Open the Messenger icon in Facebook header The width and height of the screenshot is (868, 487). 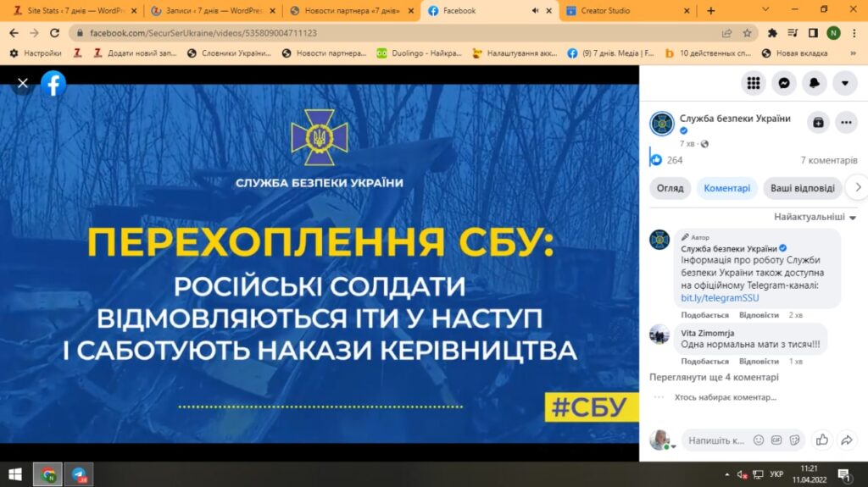[784, 83]
